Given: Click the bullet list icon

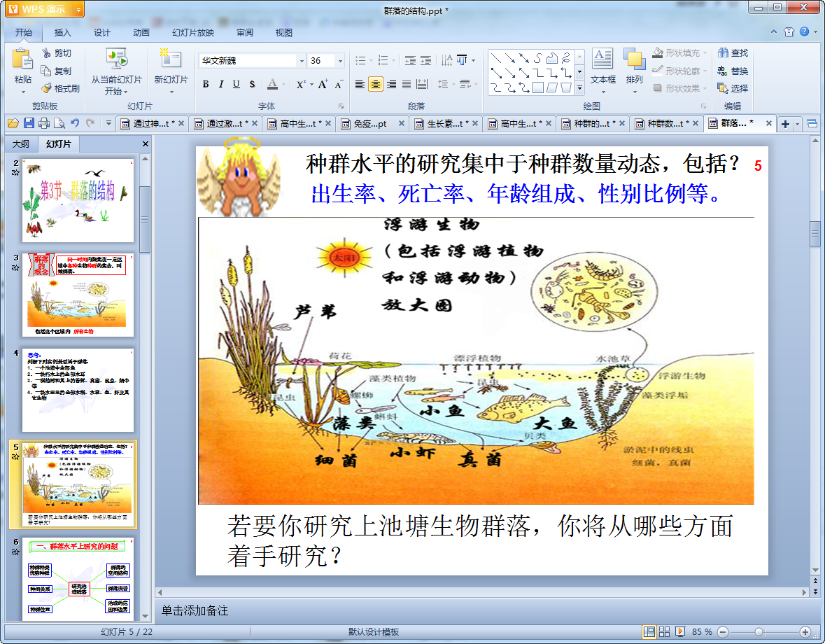Looking at the screenshot, I should click(x=360, y=60).
